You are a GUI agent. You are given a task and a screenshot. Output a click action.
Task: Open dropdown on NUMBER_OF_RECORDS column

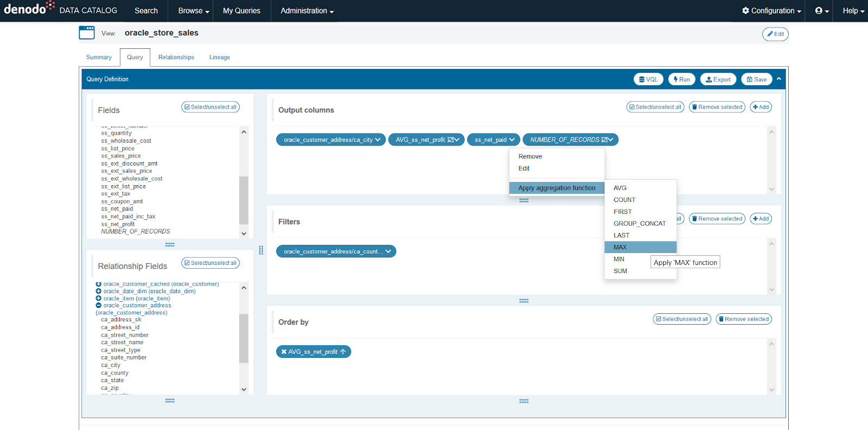click(611, 140)
